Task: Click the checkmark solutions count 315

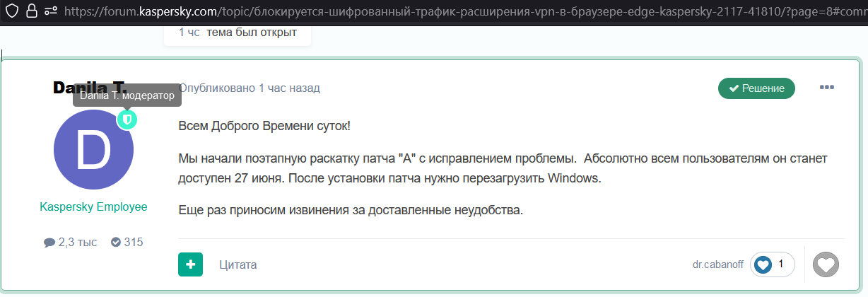Action: 127,242
